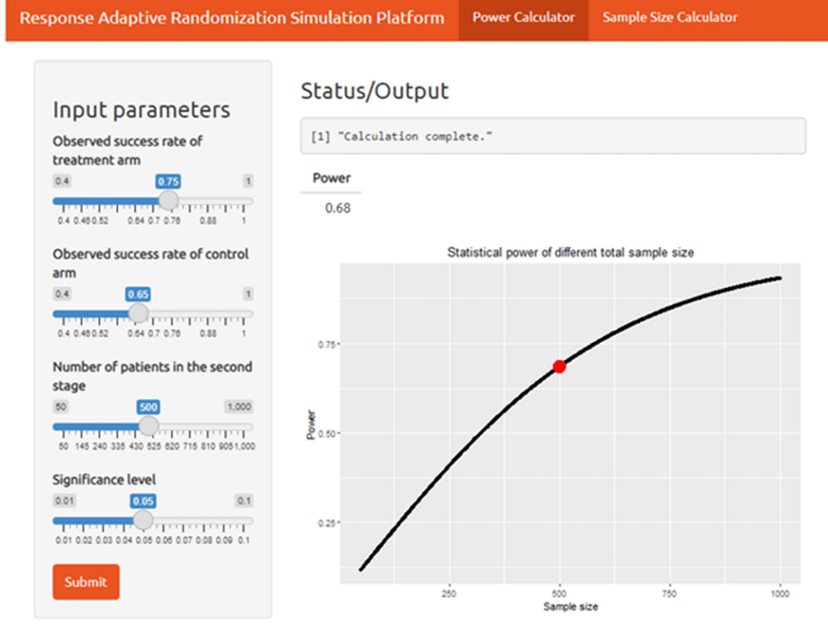
Task: Click the Response Adaptive Randomization Simulation Platform title
Action: pos(232,18)
